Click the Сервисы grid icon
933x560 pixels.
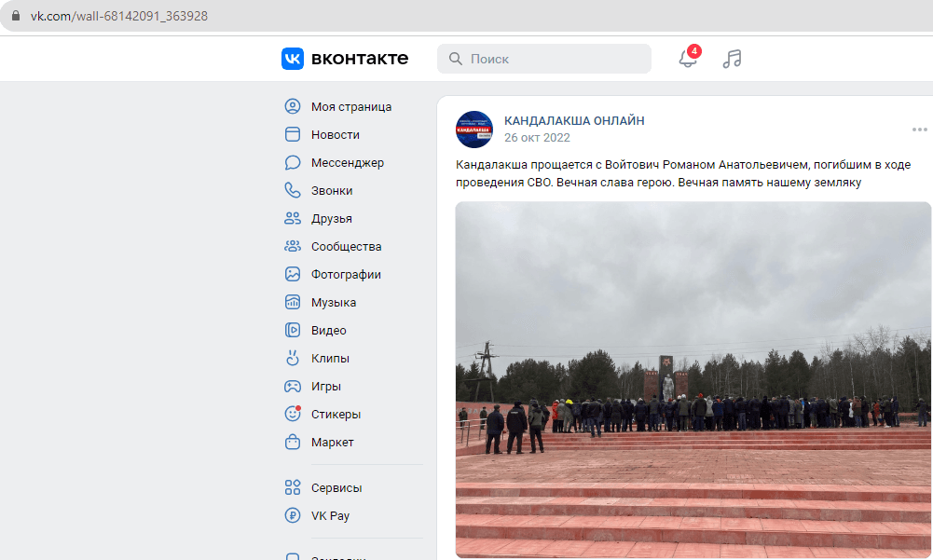(x=292, y=487)
